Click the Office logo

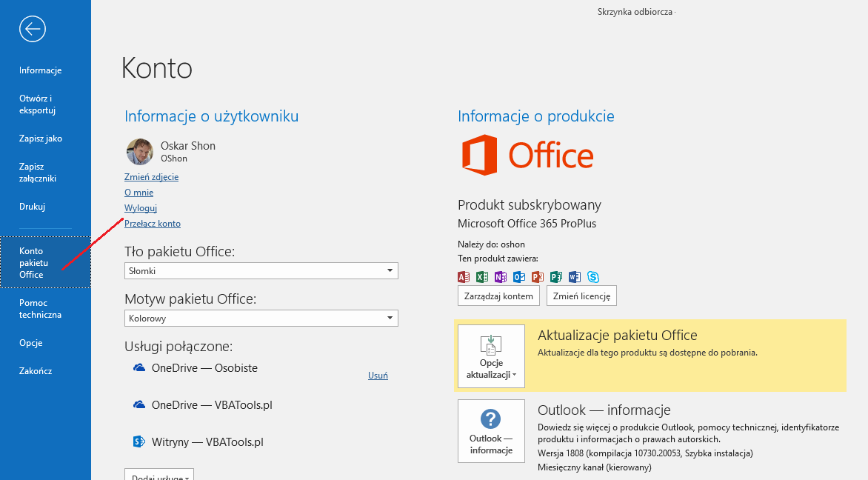click(527, 155)
